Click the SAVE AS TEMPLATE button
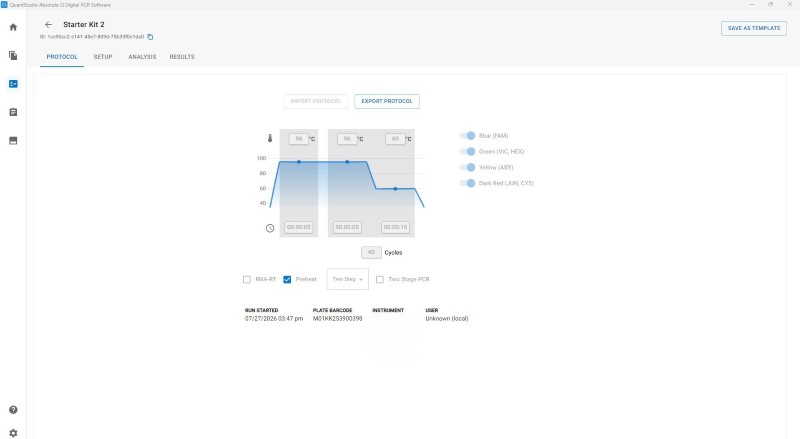Image resolution: width=800 pixels, height=439 pixels. (x=754, y=28)
